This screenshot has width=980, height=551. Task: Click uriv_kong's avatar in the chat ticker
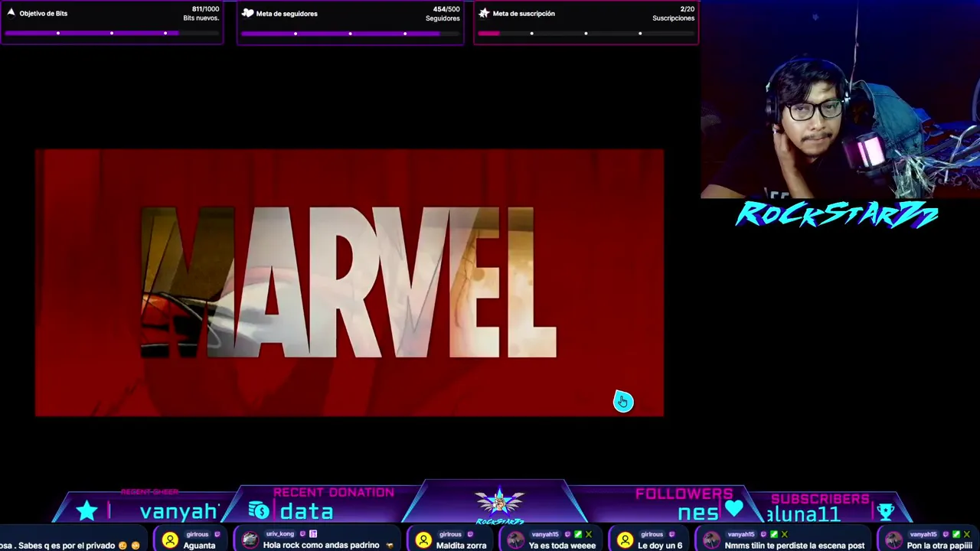pyautogui.click(x=250, y=540)
